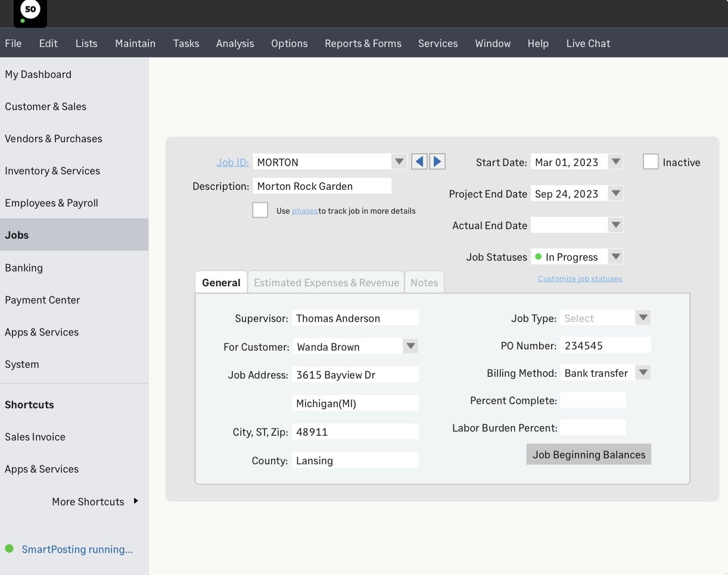
Task: Open the Reports & Forms menu
Action: click(363, 43)
